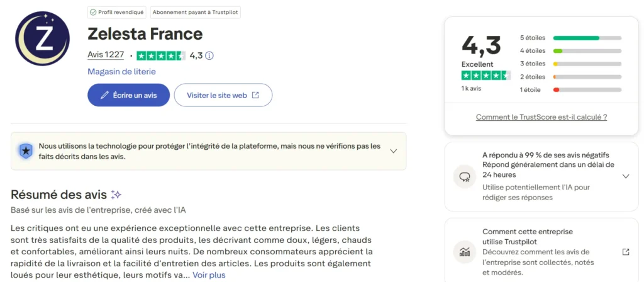
Task: Filter reviews by the 5 étoiles bar
Action: coord(587,38)
